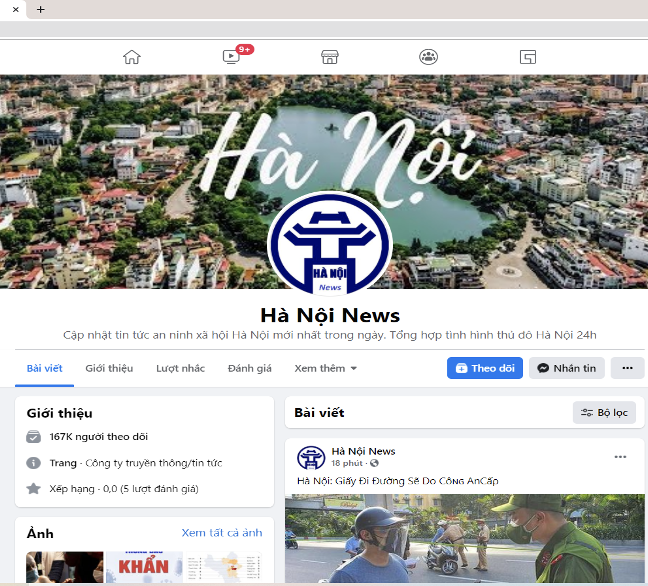Click the Nhắn tin message button

click(x=566, y=368)
